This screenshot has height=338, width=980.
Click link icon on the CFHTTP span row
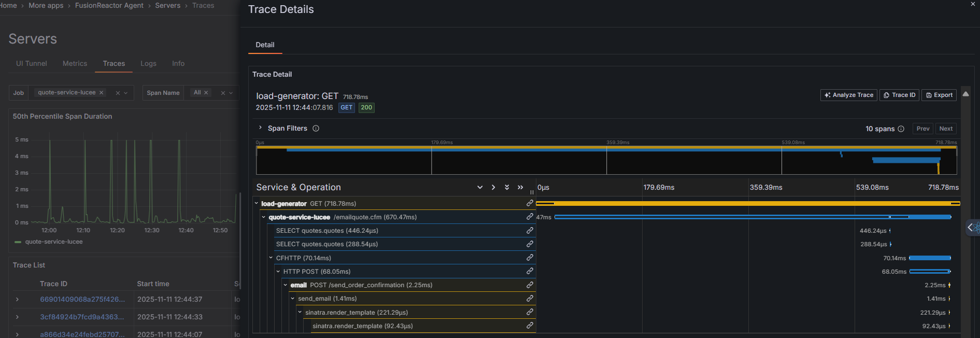530,258
